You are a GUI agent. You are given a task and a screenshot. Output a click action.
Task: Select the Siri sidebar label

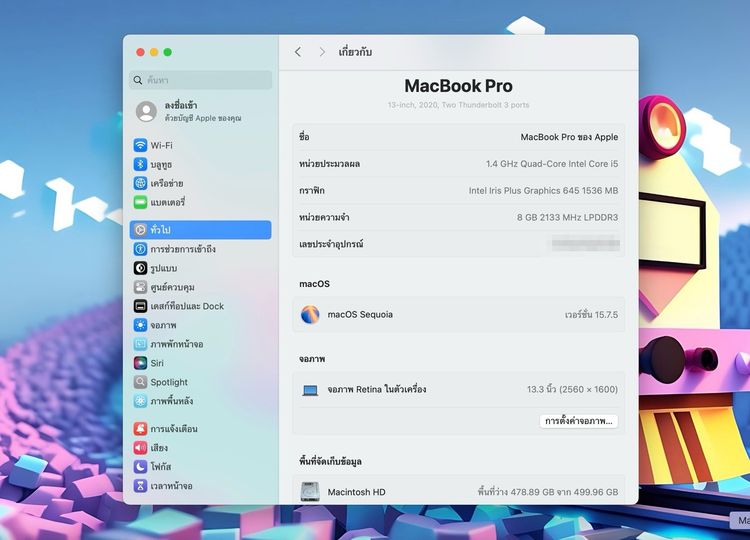[157, 363]
